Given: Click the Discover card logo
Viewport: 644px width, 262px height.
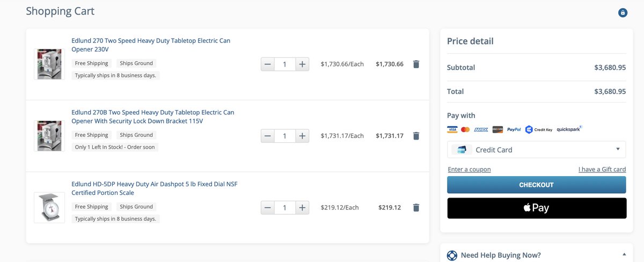Looking at the screenshot, I should pos(497,129).
